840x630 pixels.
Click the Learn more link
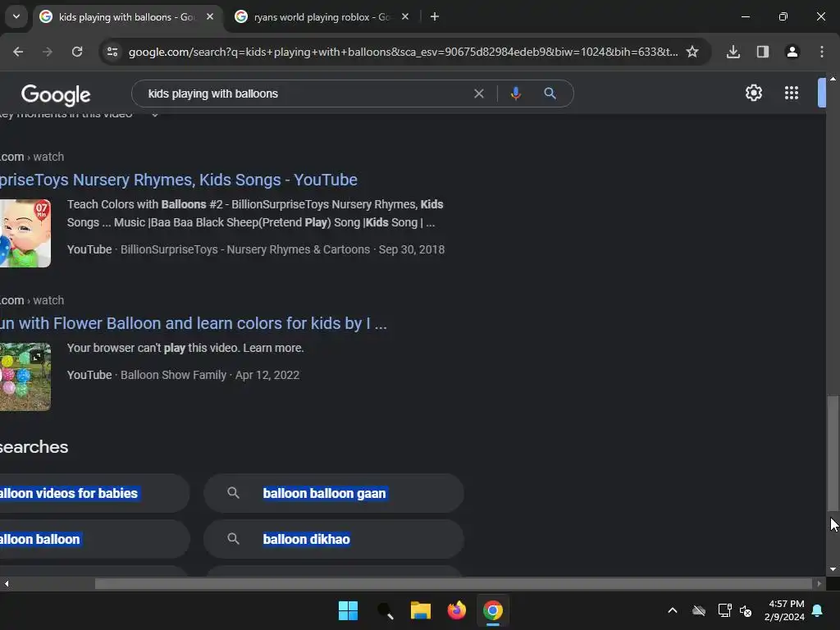point(273,348)
